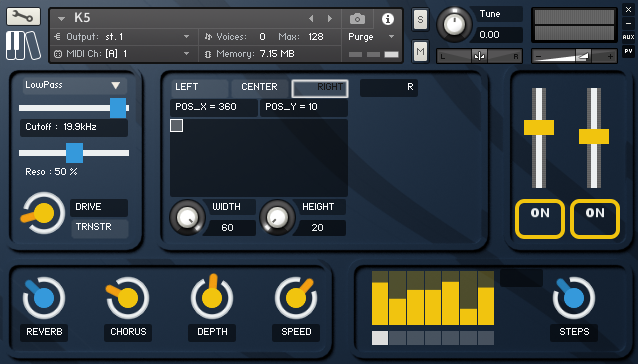Click the volume plus button
Image resolution: width=638 pixels, height=364 pixels.
610,57
